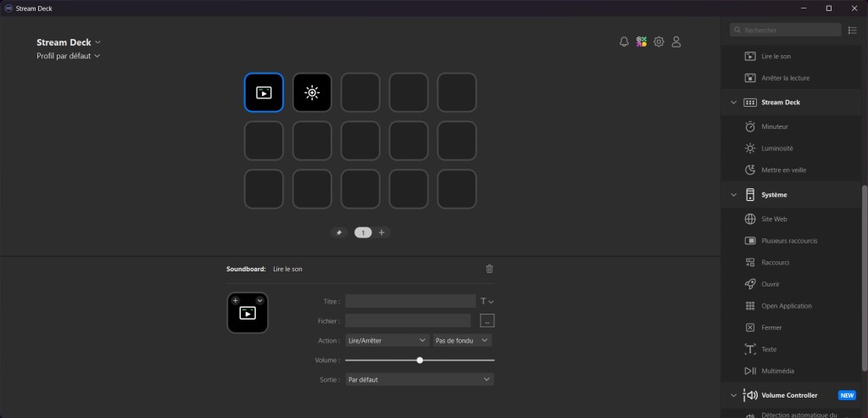Viewport: 868px width, 418px height.
Task: Add custom icon via plus on key preview
Action: click(236, 301)
